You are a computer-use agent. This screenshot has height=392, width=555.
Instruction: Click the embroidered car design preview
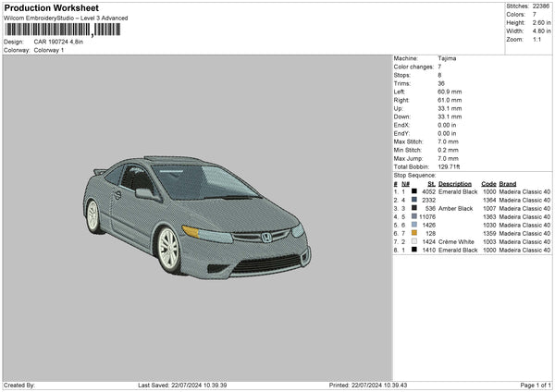197,213
